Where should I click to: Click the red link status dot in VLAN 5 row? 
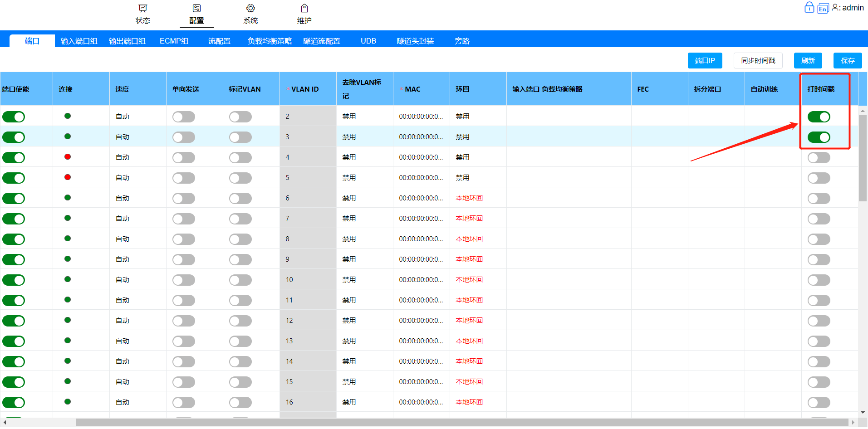(x=68, y=177)
